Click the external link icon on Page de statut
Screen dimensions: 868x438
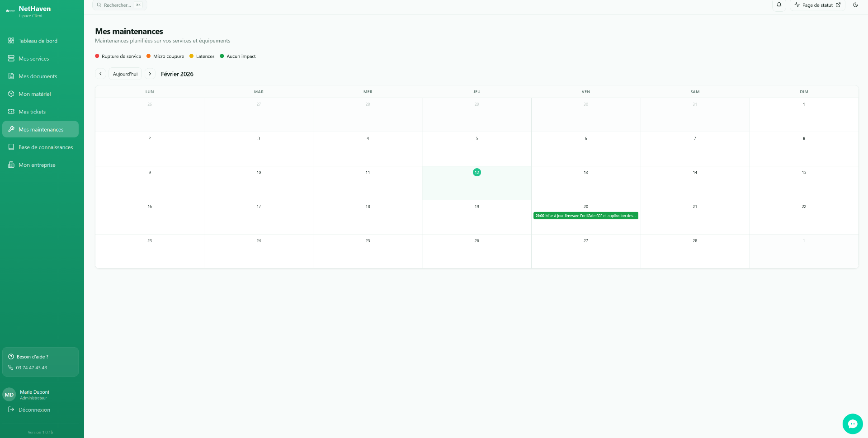click(x=838, y=5)
